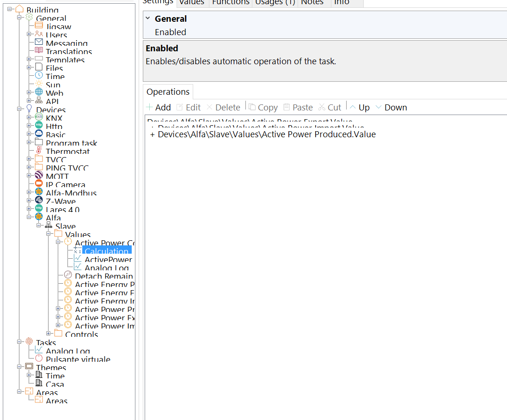The height and width of the screenshot is (420, 507).
Task: Click Add in Operations toolbar
Action: (x=159, y=107)
